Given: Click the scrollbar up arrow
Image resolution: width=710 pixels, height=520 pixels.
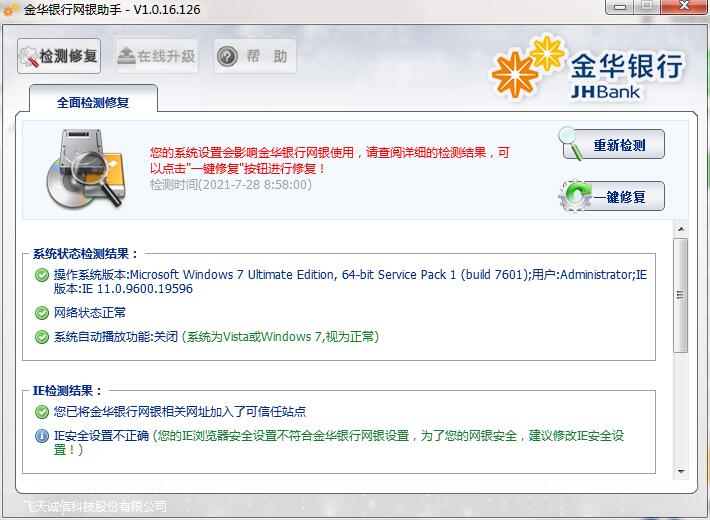Looking at the screenshot, I should coord(681,229).
